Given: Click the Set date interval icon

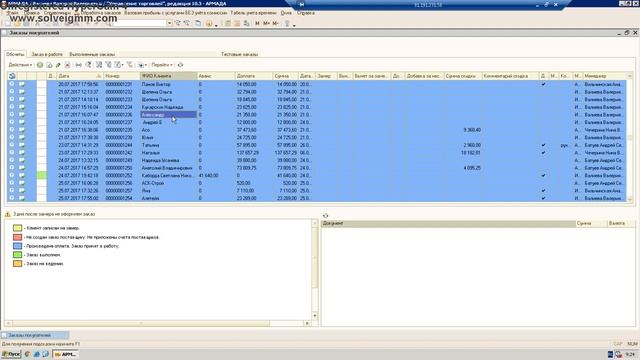Looking at the screenshot, I should (78, 65).
